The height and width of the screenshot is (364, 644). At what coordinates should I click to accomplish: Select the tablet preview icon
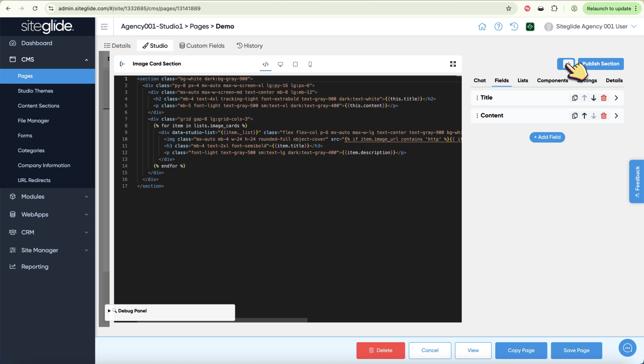pos(295,64)
